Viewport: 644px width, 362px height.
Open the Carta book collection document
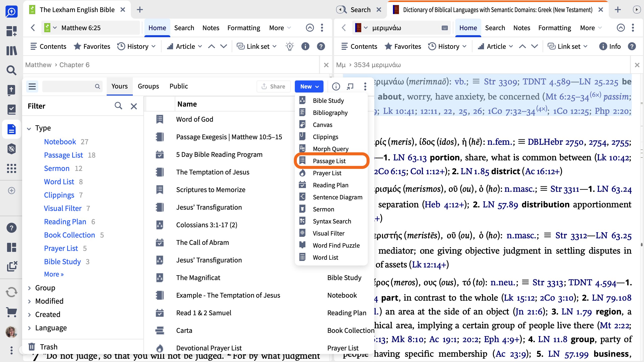[184, 330]
